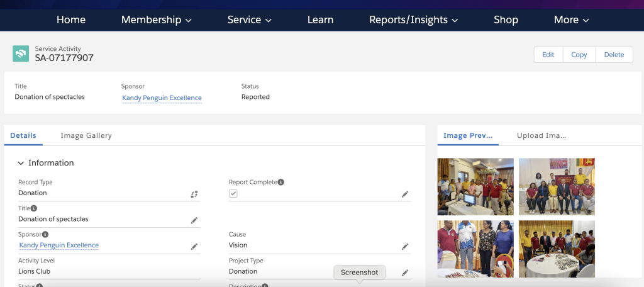
Task: Open the photo of four people standing
Action: [x=475, y=249]
